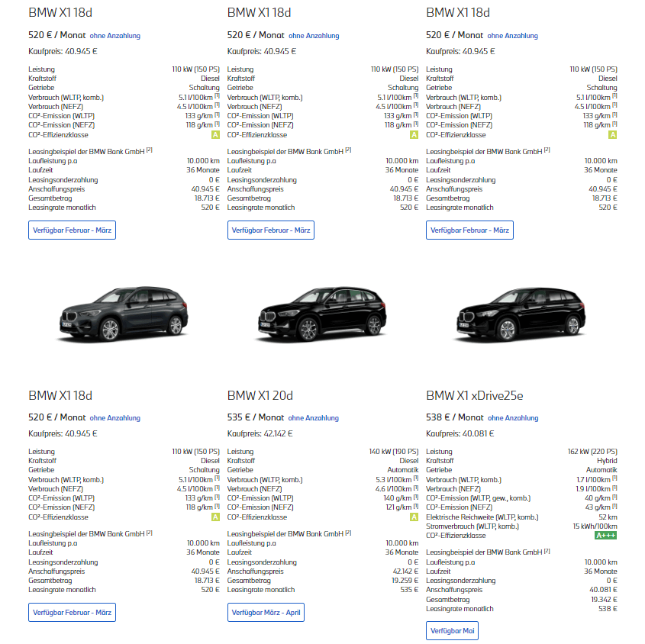Click the '140 g/km' CO2 emission value
The width and height of the screenshot is (645, 644).
point(398,498)
